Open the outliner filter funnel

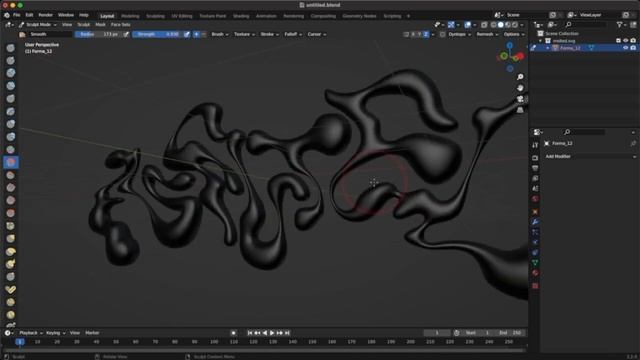[620, 25]
